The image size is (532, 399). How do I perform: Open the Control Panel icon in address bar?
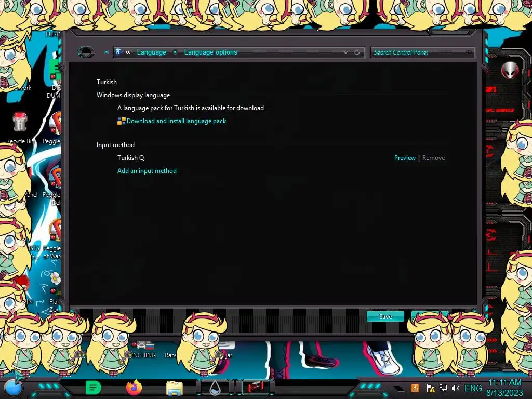[119, 52]
